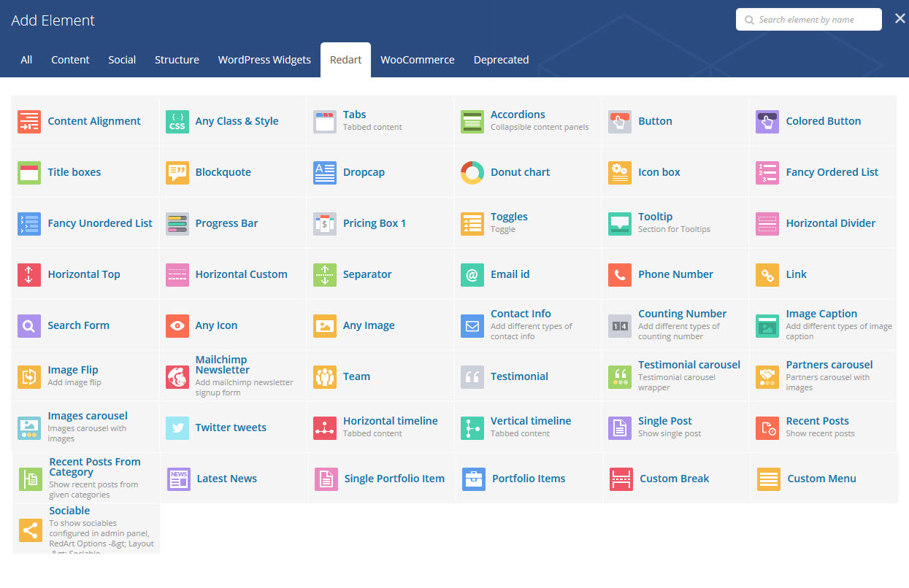This screenshot has width=909, height=588.
Task: Click the Tooltip element icon
Action: tap(620, 224)
